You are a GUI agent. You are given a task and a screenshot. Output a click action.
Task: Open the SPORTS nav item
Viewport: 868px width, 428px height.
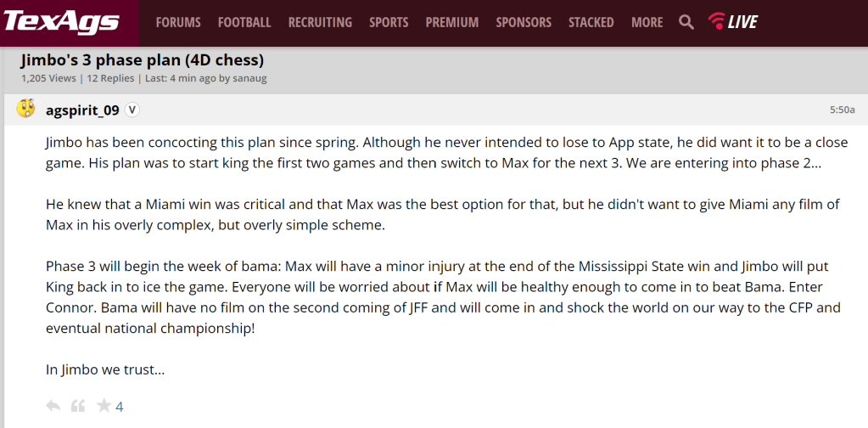389,22
